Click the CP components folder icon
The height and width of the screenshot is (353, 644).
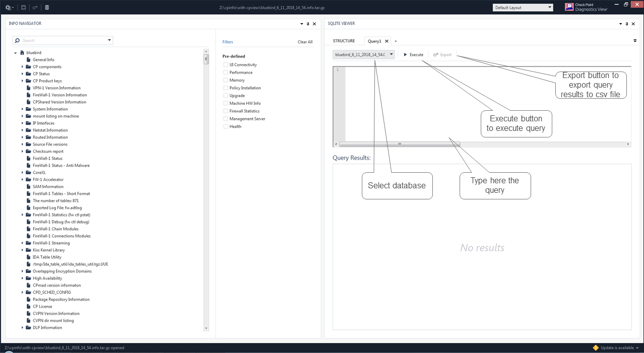28,66
